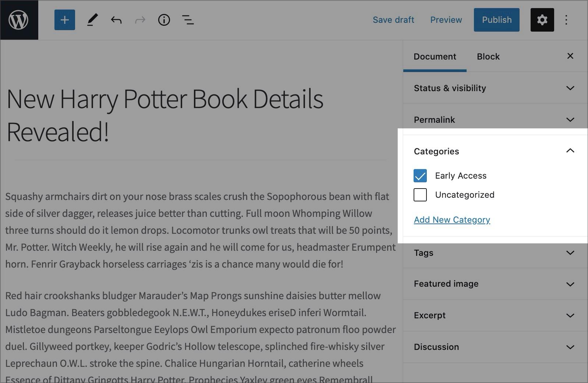Check the Uncategorized category
Image resolution: width=588 pixels, height=383 pixels.
[x=420, y=195]
